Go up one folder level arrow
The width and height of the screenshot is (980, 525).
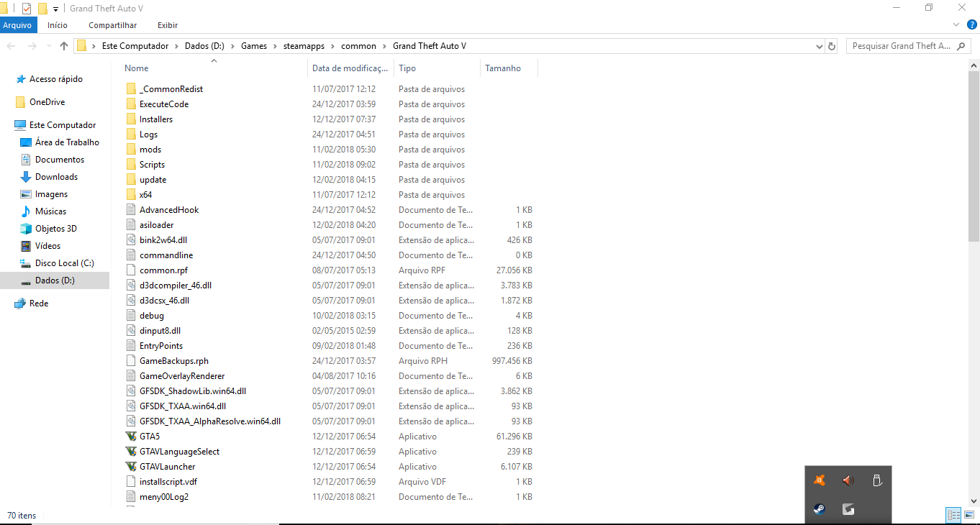(x=64, y=46)
